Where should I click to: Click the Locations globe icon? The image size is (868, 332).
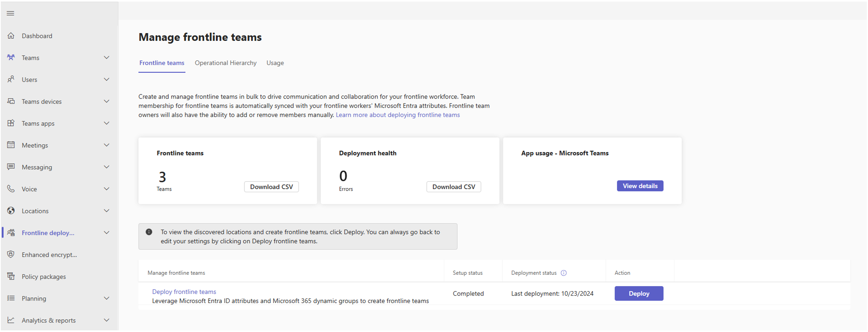11,211
